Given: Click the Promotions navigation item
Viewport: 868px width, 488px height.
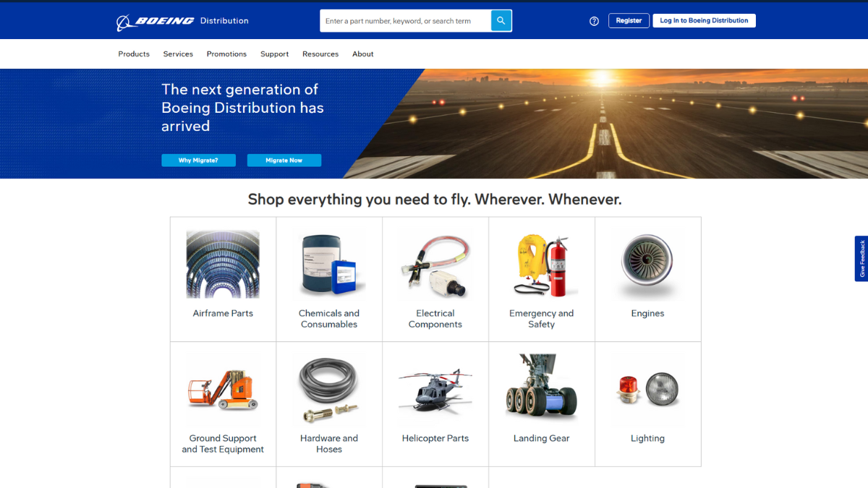Looking at the screenshot, I should 226,53.
